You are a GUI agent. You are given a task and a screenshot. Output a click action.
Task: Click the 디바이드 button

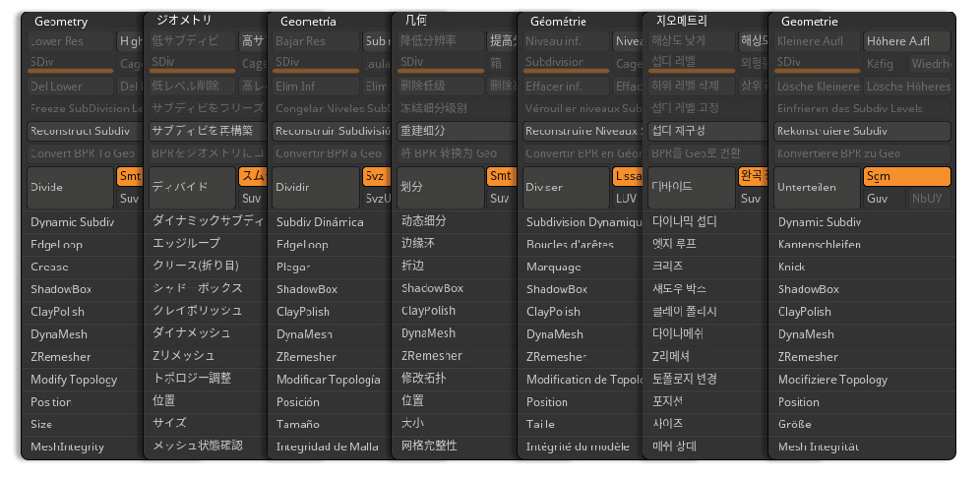[x=692, y=187]
